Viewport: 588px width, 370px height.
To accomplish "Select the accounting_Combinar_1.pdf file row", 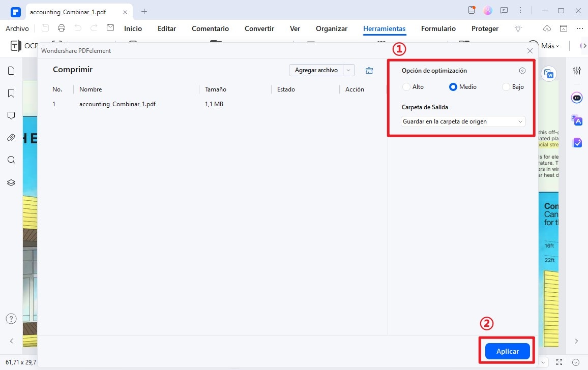I will point(213,104).
